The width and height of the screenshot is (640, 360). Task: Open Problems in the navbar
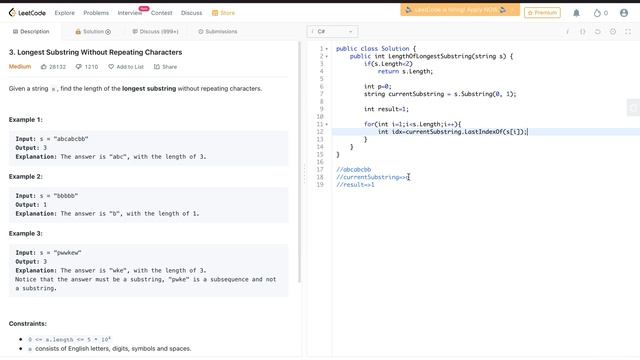click(x=96, y=13)
